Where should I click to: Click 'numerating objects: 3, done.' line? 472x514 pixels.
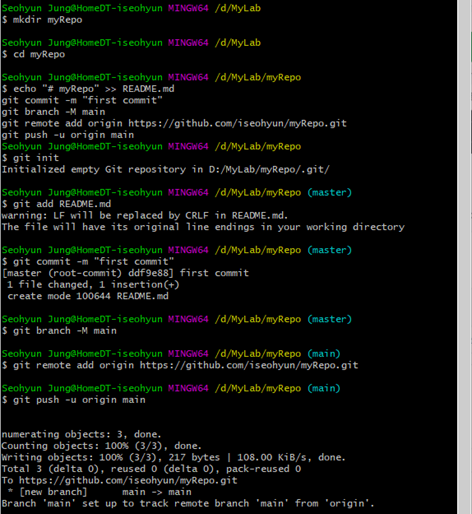[81, 435]
